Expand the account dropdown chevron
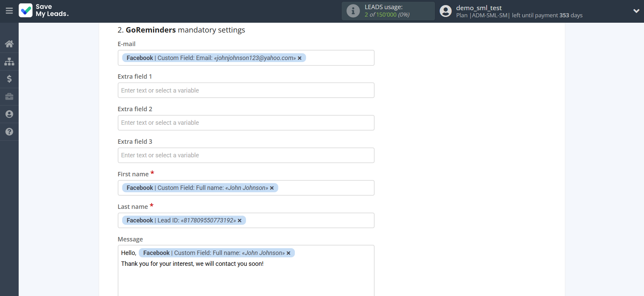The image size is (644, 296). (636, 11)
